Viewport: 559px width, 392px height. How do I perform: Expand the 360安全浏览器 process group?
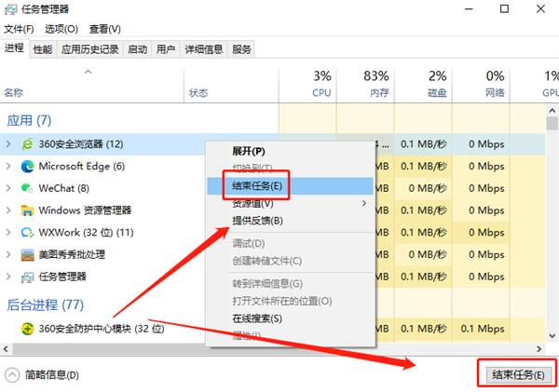point(8,144)
